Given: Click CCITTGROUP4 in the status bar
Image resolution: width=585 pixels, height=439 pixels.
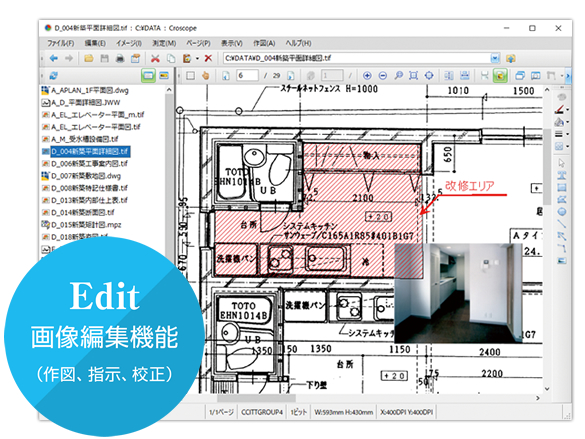Looking at the screenshot, I should pos(262,412).
